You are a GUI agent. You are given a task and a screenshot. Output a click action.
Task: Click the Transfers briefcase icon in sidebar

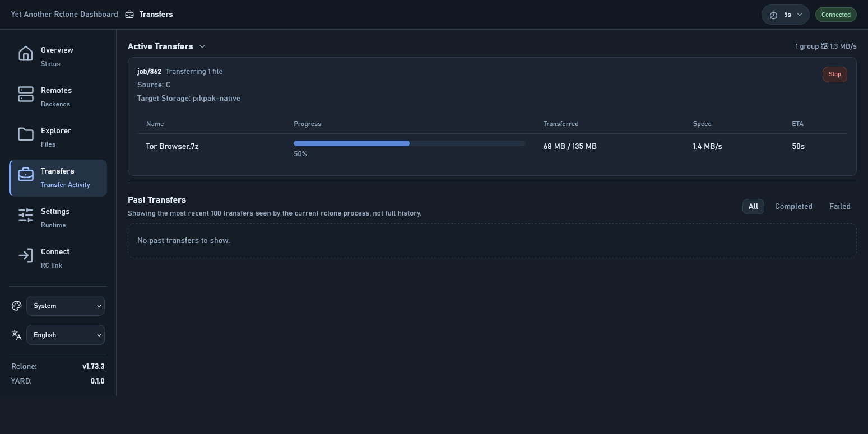(26, 175)
